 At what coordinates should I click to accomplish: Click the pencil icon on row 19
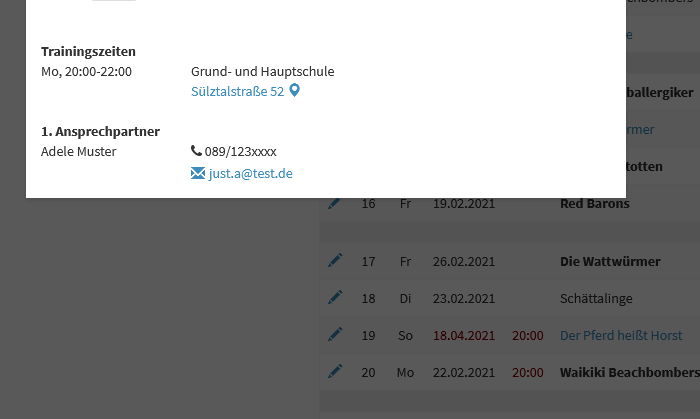pos(335,335)
